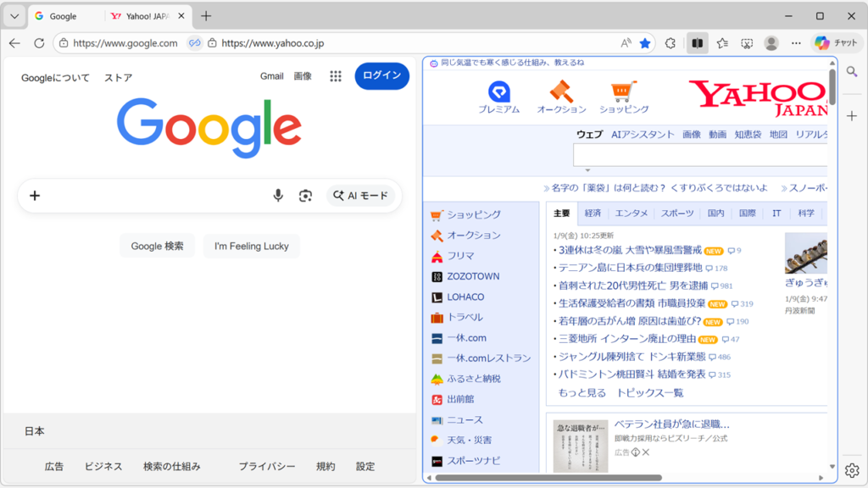Click inside the Google search field
868x488 pixels.
coord(153,195)
